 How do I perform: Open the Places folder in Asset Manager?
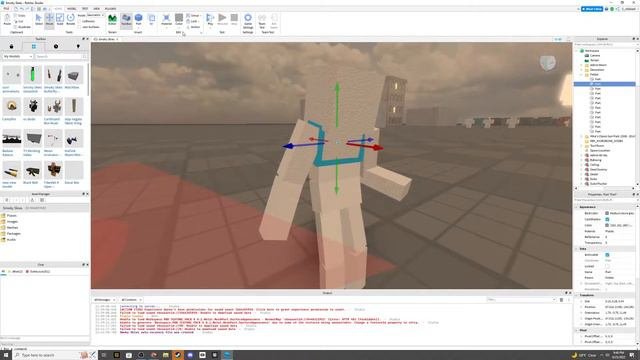[x=9, y=216]
